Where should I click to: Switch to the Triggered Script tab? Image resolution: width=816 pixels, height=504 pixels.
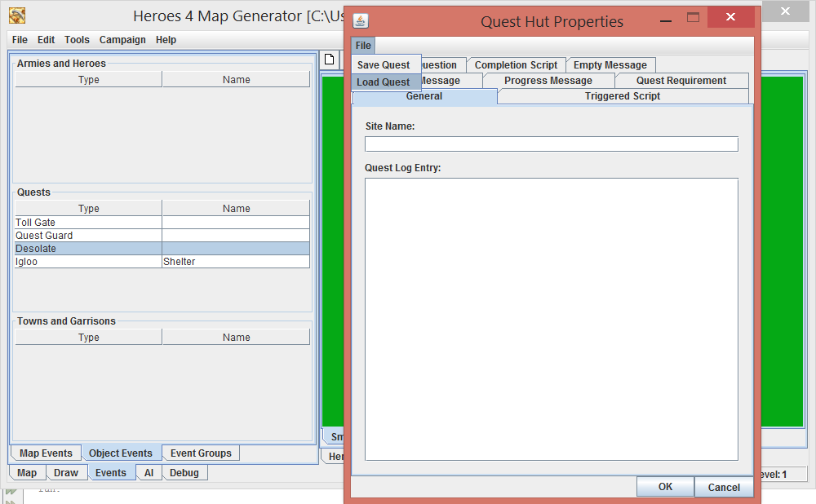623,96
